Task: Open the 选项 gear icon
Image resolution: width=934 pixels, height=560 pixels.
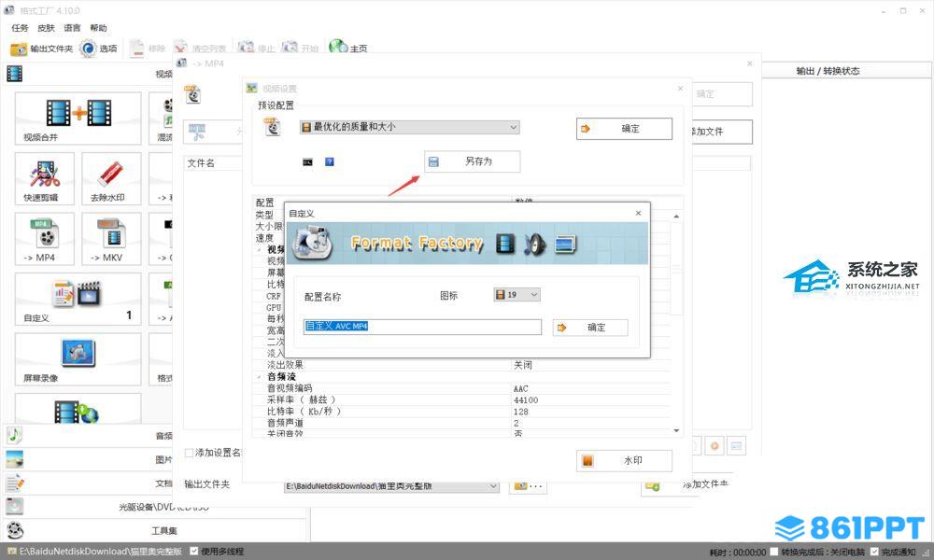Action: coord(88,49)
